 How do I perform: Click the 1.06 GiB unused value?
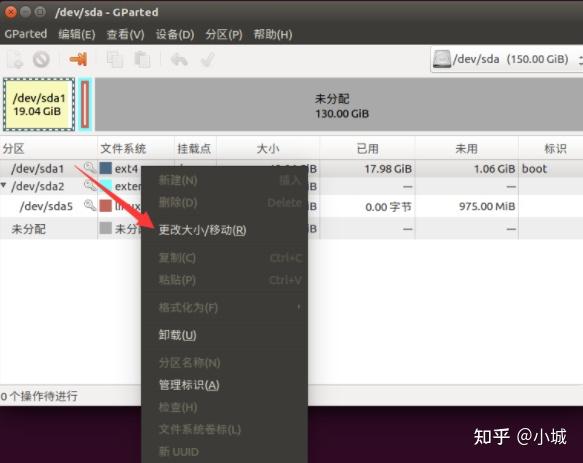coord(494,169)
